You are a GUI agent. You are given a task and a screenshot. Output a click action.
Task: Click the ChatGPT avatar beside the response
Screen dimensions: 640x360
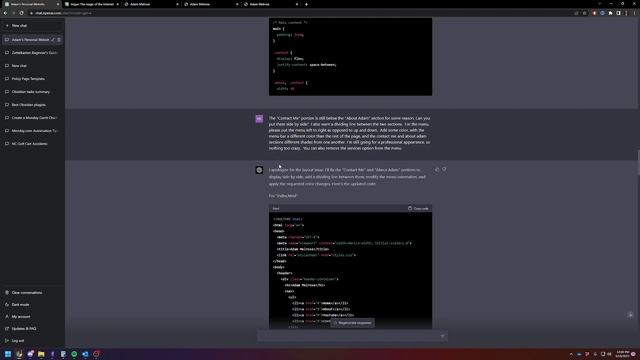click(259, 170)
